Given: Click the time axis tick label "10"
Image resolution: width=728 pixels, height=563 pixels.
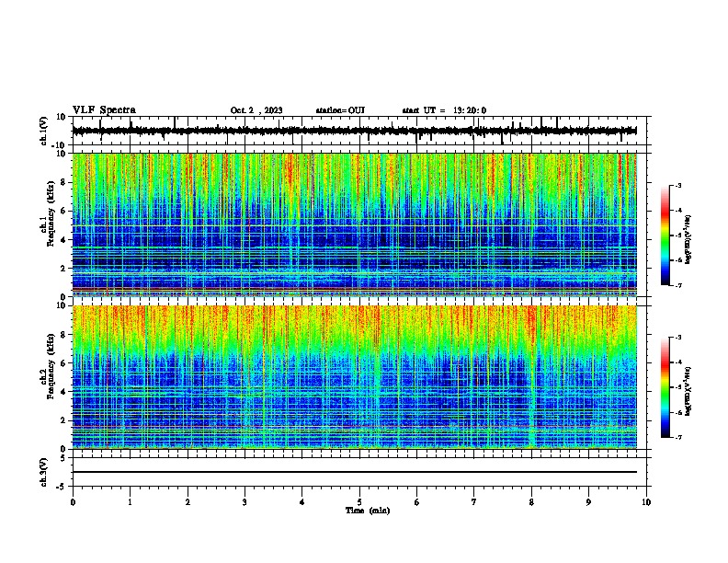Looking at the screenshot, I should (x=646, y=502).
